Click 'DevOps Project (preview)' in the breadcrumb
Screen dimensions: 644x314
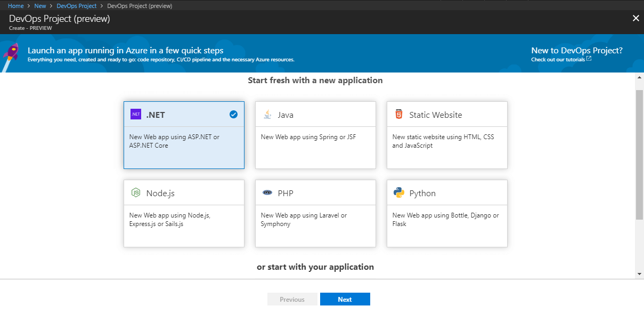(140, 6)
